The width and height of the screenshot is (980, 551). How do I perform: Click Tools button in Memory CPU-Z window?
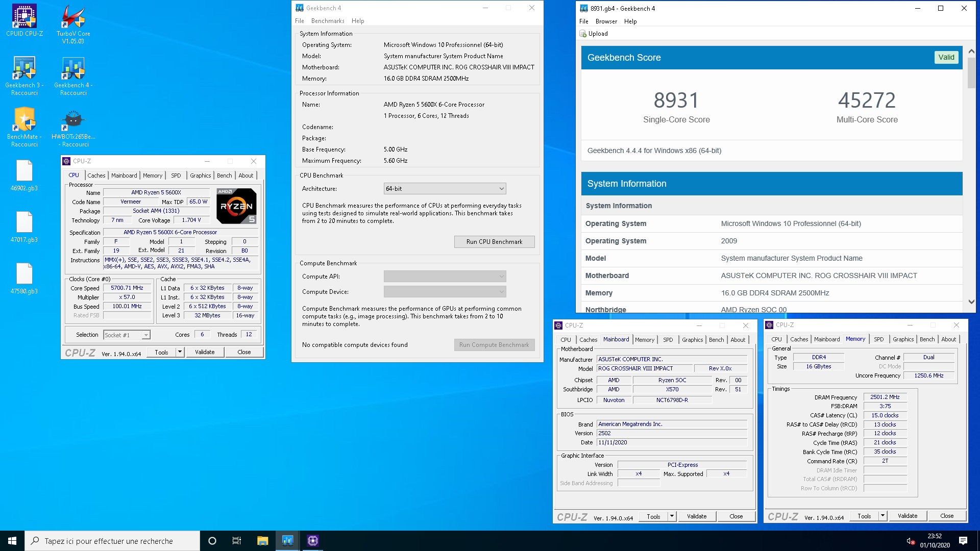(x=864, y=516)
